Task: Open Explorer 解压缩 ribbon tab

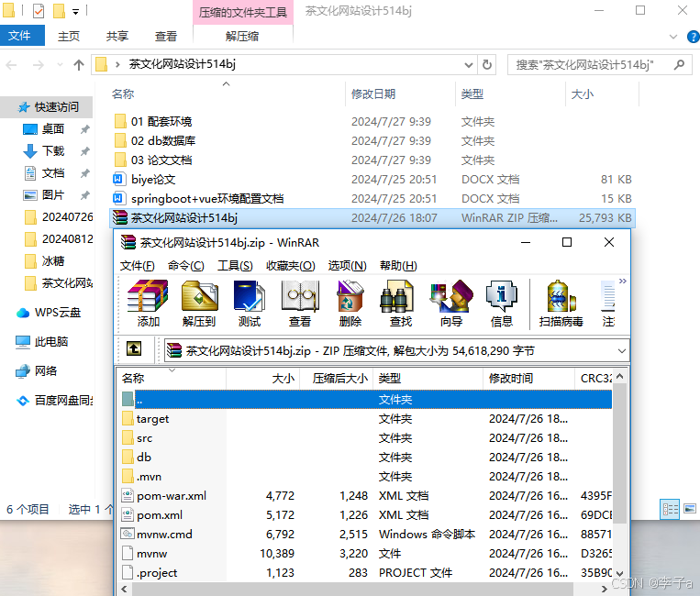Action: 242,36
